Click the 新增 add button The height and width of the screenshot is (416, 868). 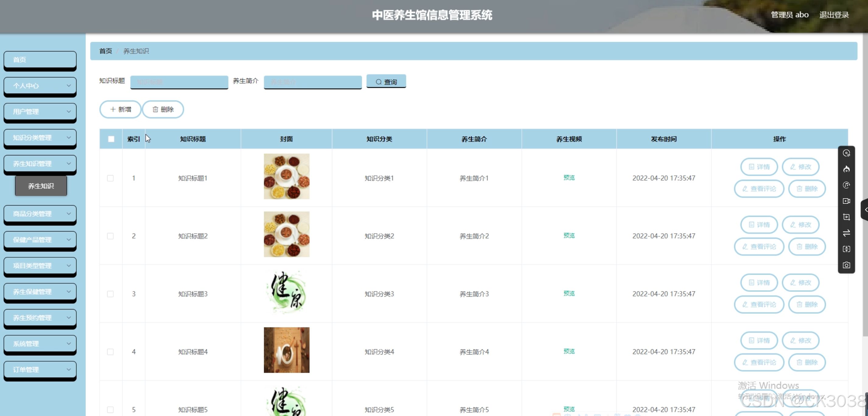coord(120,109)
